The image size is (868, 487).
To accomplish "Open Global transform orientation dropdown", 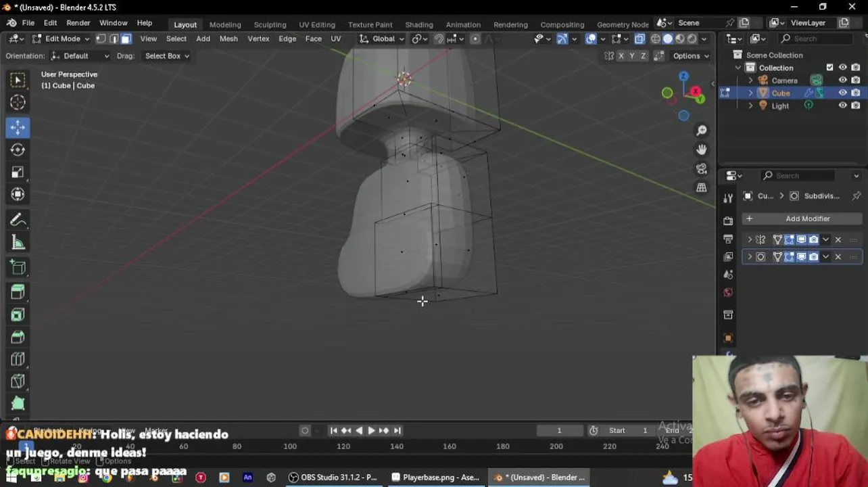I will pos(382,39).
